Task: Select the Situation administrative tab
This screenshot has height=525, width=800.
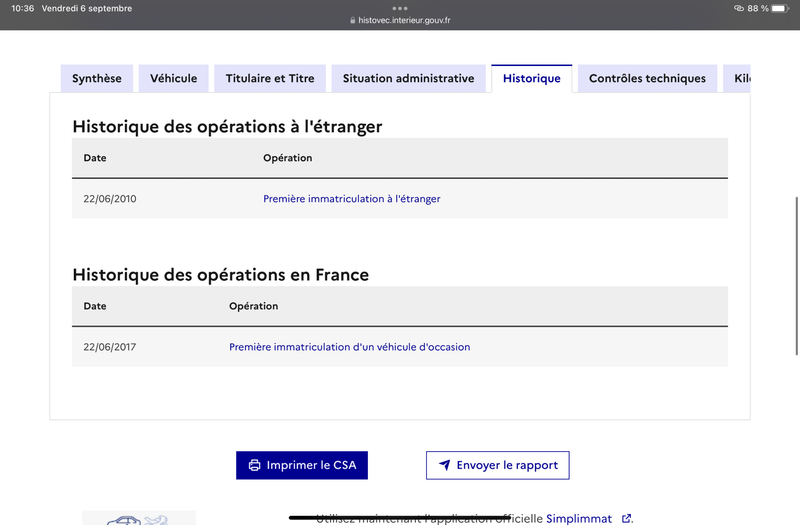Action: click(x=408, y=79)
